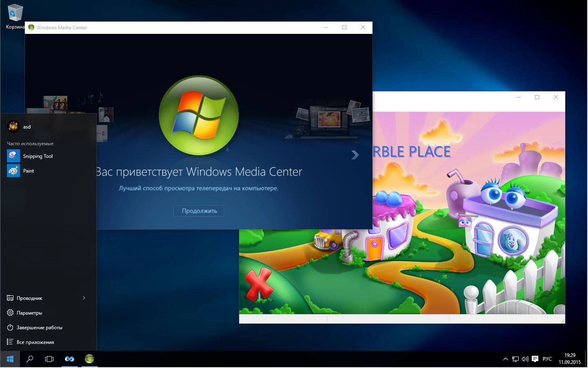Close the Purble Place window

(556, 97)
